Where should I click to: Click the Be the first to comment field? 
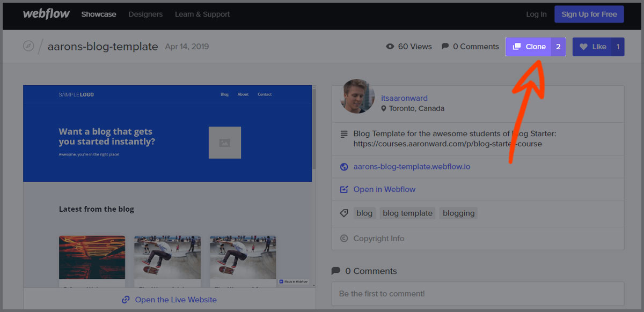pos(478,294)
